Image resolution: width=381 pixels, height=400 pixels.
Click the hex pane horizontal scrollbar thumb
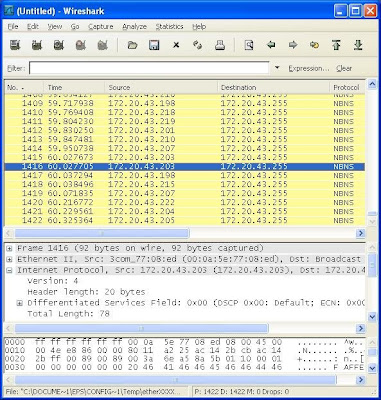(176, 380)
